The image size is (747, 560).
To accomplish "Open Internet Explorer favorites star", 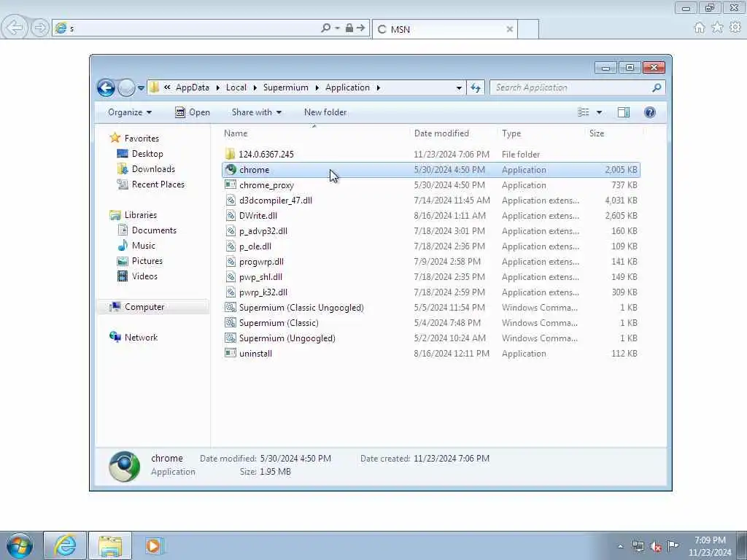I will click(717, 28).
